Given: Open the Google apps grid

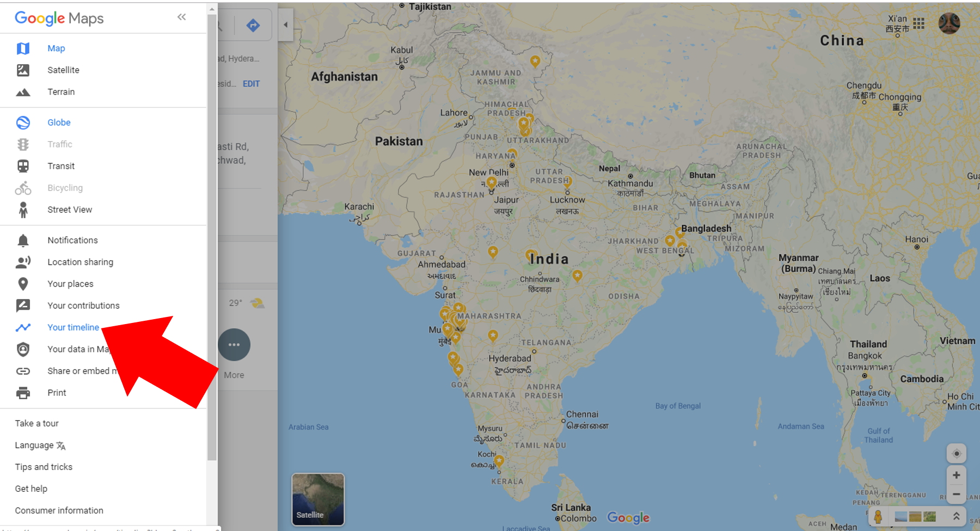Looking at the screenshot, I should [919, 23].
